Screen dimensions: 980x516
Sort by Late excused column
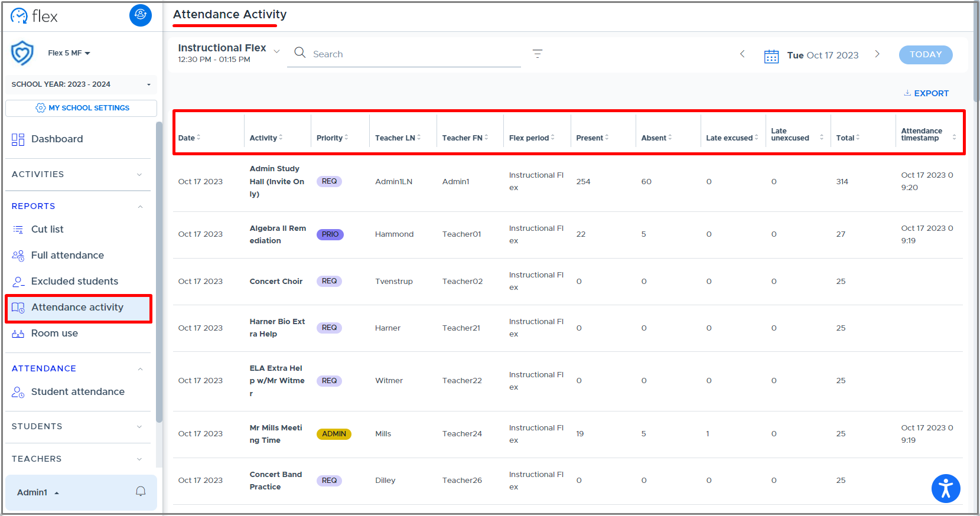756,138
